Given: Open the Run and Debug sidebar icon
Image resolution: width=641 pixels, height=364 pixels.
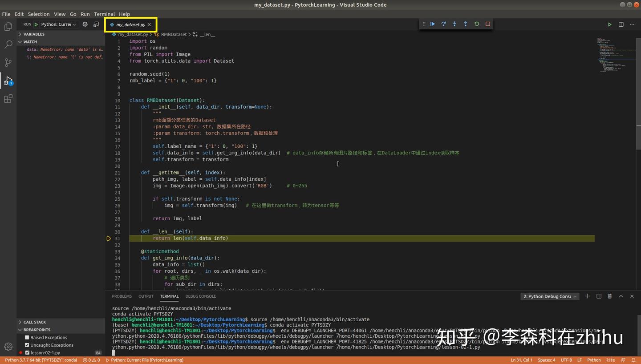Looking at the screenshot, I should (8, 81).
